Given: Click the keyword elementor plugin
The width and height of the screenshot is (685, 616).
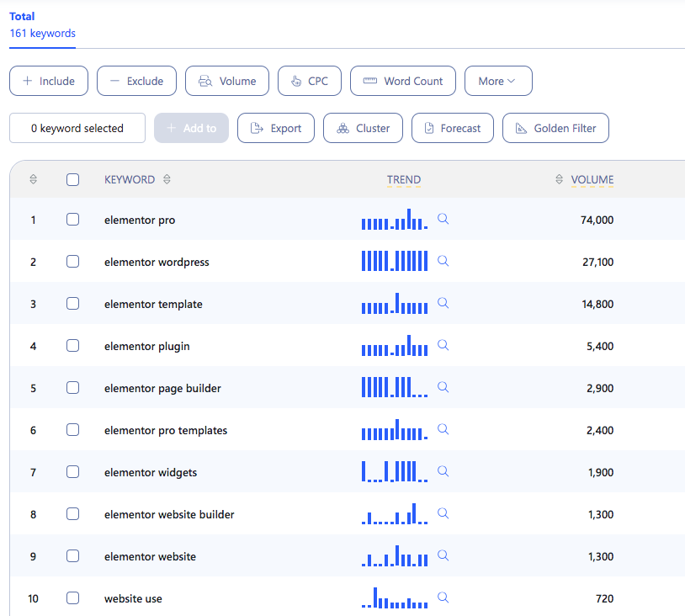Looking at the screenshot, I should pyautogui.click(x=146, y=347).
